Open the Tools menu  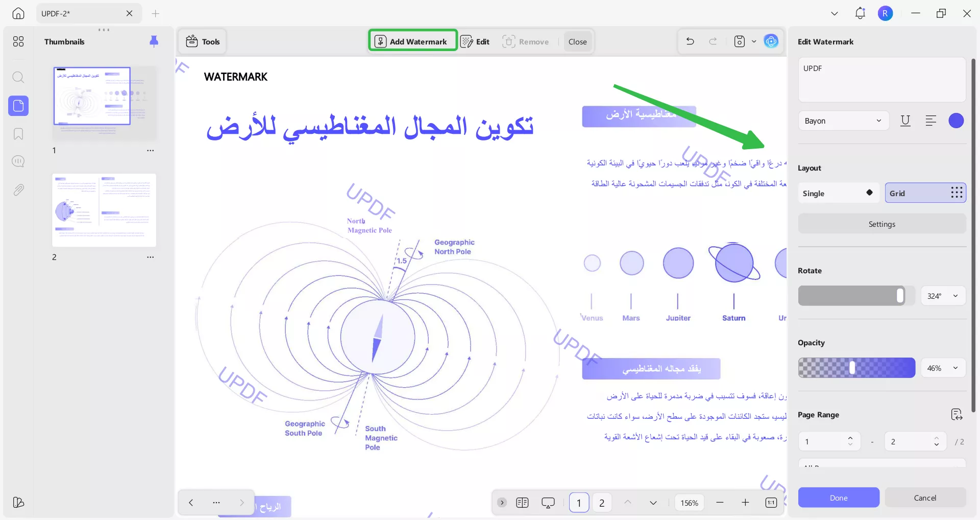(x=203, y=41)
